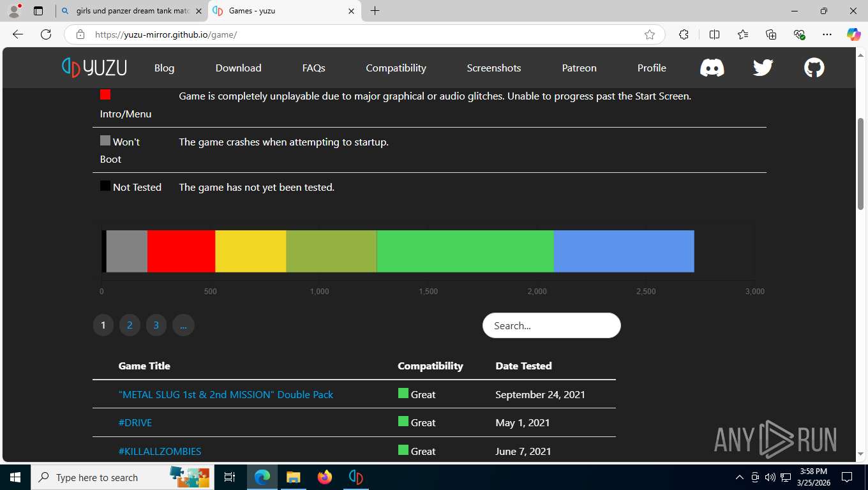Viewport: 868px width, 490px height.
Task: Open the volume control in tray
Action: coord(770,477)
